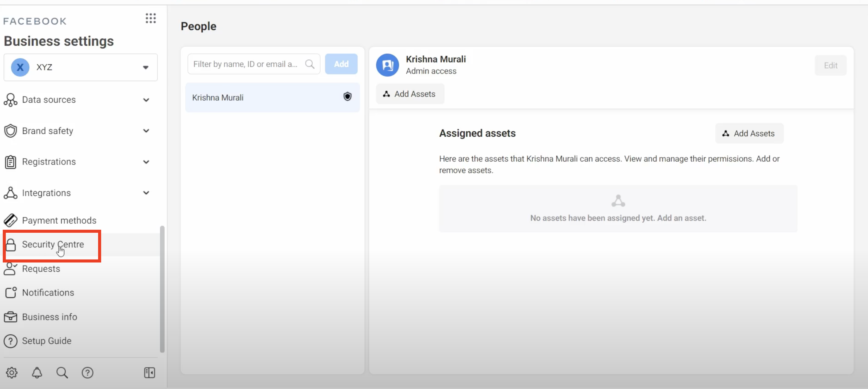Click the Integrations label
This screenshot has height=389, width=868.
pos(46,193)
